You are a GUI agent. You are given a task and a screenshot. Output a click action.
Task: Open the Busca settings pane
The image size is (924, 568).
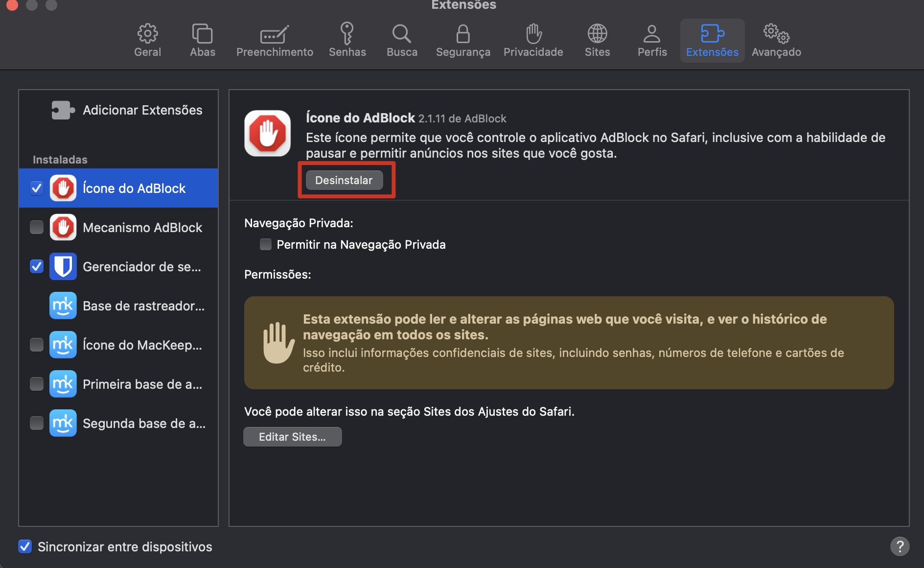[401, 40]
